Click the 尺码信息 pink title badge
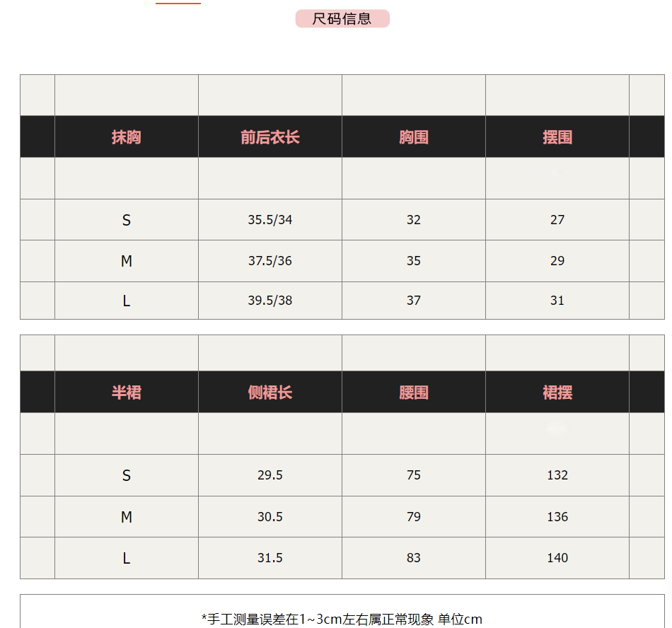Viewport: 672px width, 628px height. pos(342,19)
